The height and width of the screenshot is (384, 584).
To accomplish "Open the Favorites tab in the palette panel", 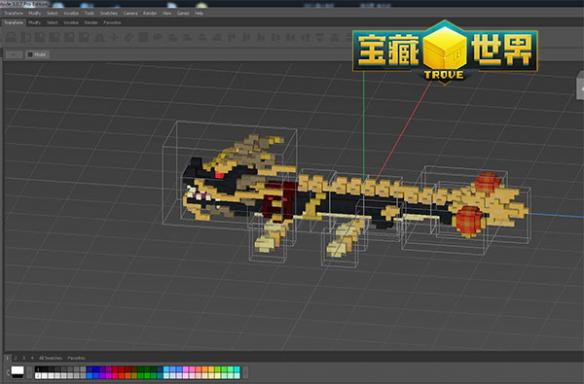I will [x=76, y=358].
